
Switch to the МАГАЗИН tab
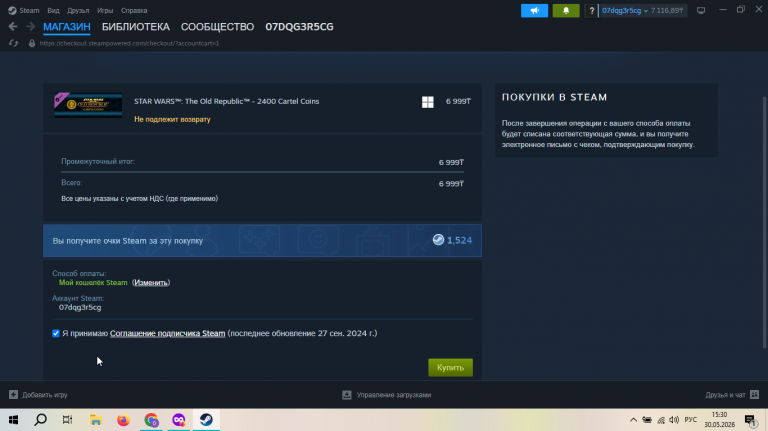point(67,27)
